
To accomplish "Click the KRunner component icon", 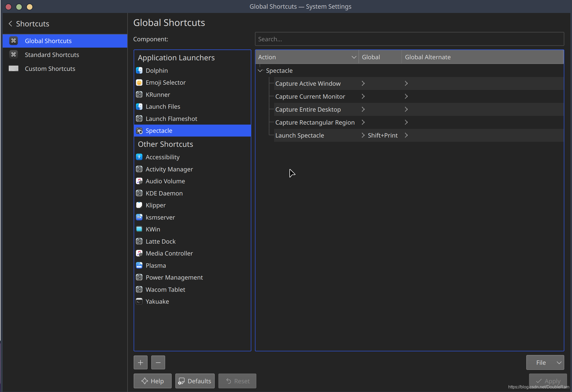I will 139,94.
